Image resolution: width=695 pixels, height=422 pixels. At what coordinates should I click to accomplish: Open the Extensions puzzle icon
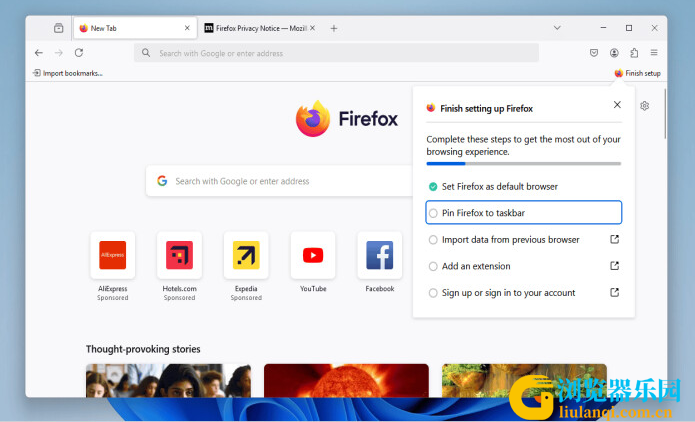(x=634, y=53)
